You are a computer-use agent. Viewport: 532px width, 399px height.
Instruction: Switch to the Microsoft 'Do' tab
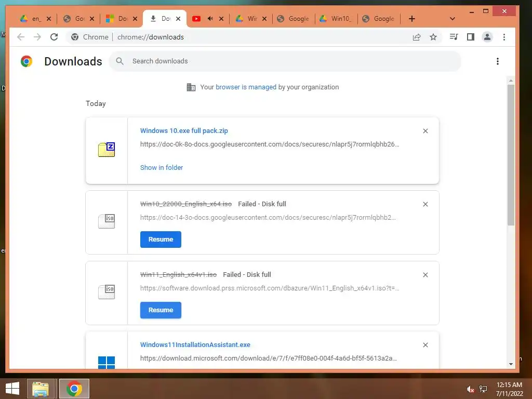coord(117,19)
